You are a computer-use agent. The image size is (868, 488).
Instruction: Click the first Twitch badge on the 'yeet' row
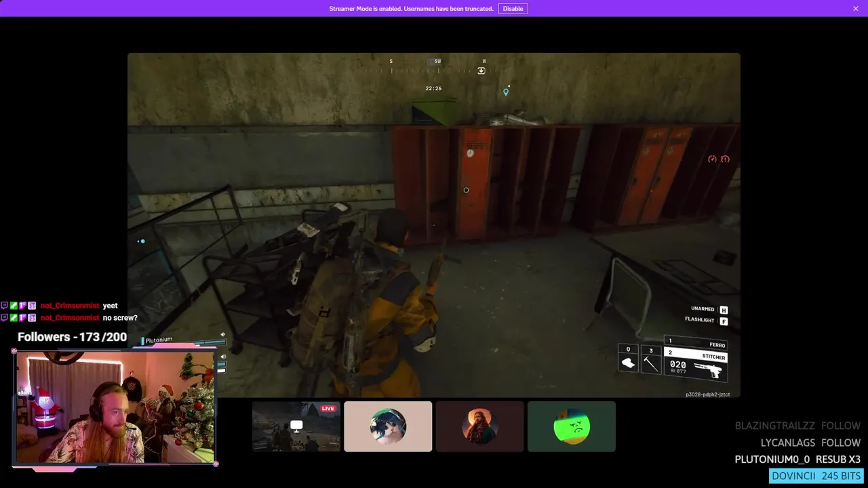4,306
